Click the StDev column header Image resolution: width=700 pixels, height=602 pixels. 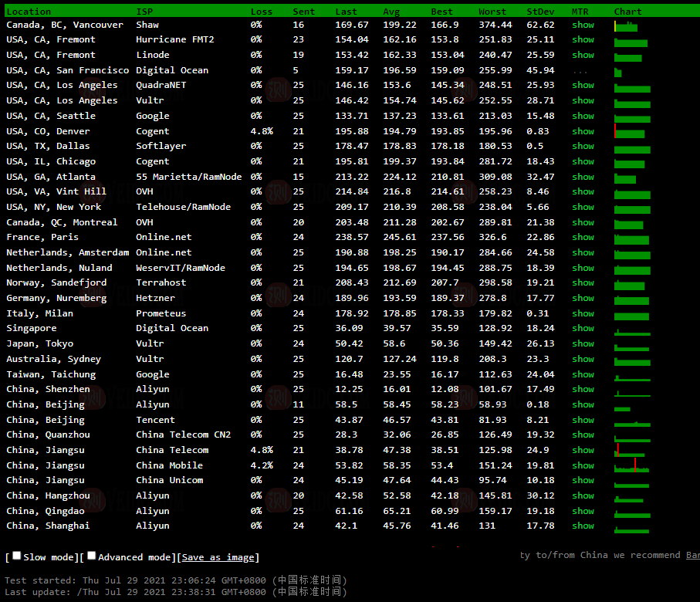pos(539,12)
